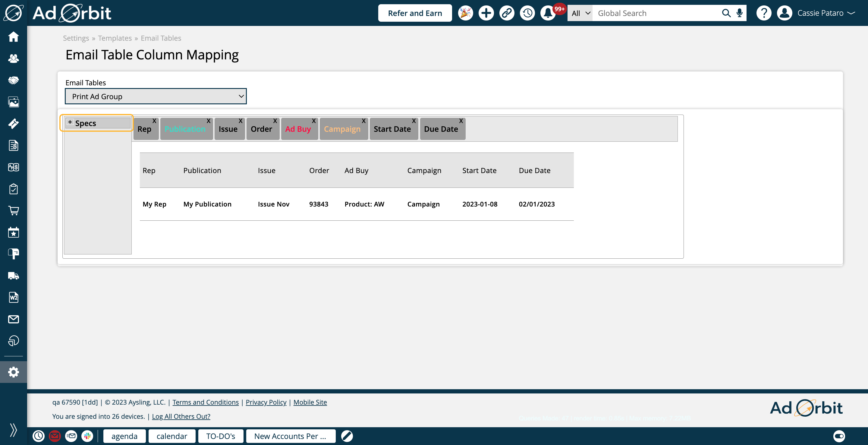
Task: Open the settings gear in sidebar
Action: pos(14,372)
